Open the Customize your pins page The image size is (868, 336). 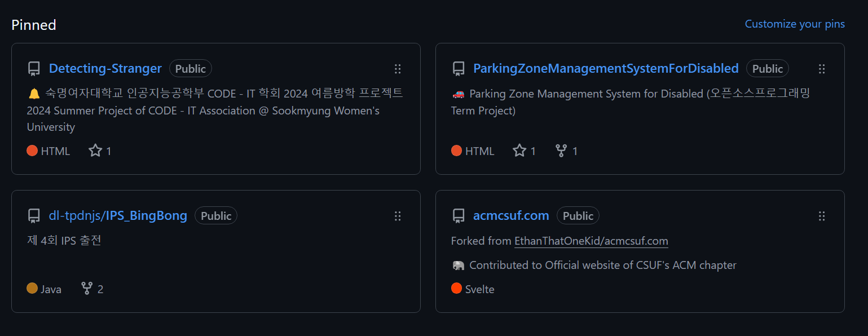pyautogui.click(x=795, y=24)
